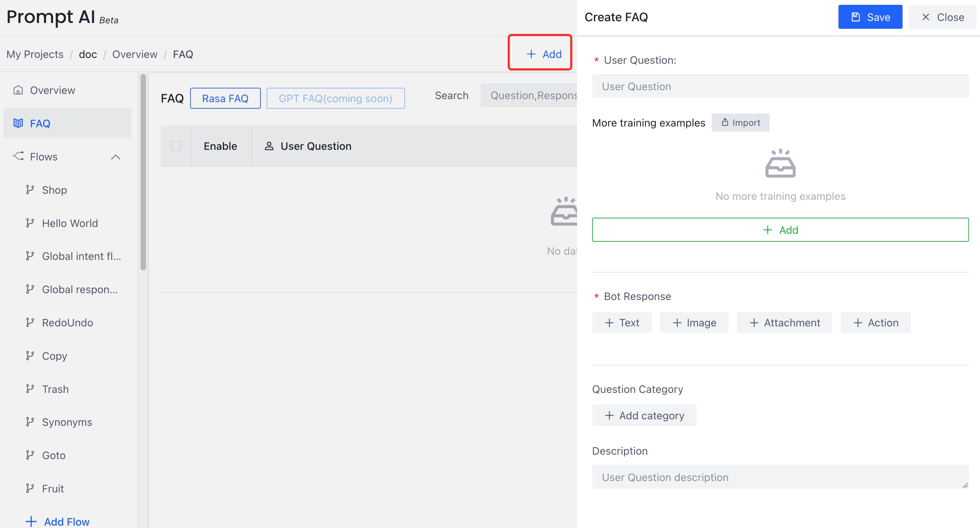Click the User Question input field
Image resolution: width=980 pixels, height=528 pixels.
780,86
